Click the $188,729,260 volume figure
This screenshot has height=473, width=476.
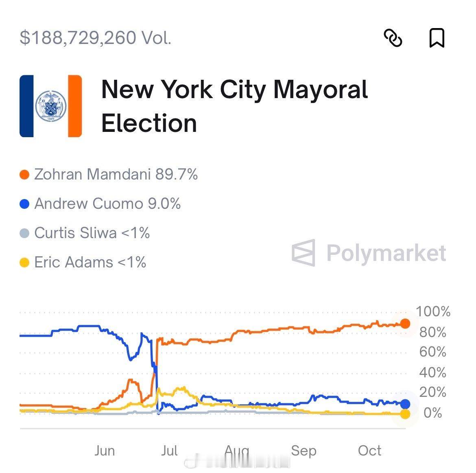[96, 38]
